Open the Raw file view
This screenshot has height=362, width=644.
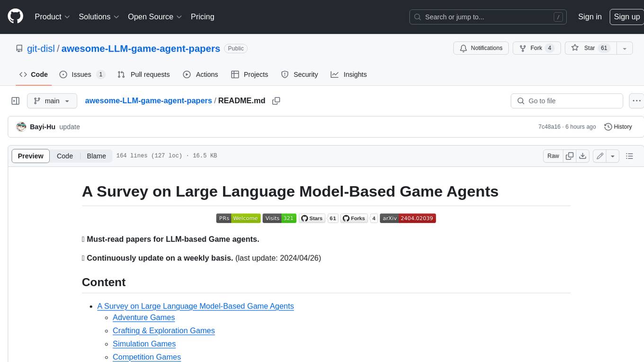click(x=553, y=156)
